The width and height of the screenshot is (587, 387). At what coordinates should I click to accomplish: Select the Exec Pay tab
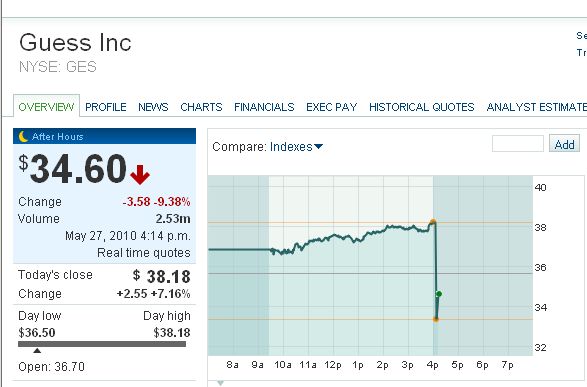click(x=332, y=107)
